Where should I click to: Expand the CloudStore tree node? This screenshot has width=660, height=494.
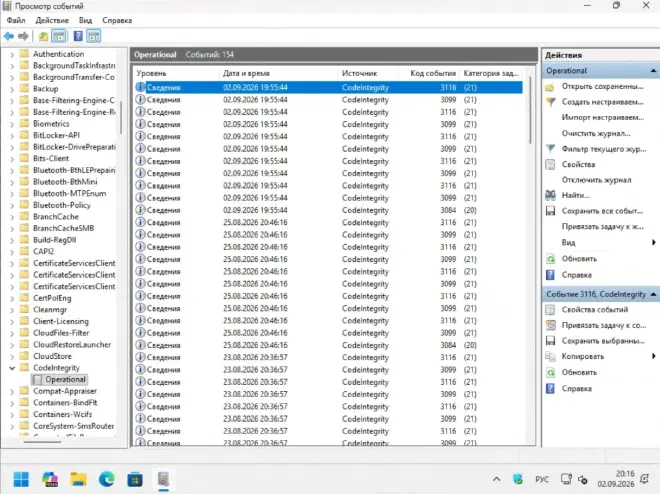click(12, 357)
